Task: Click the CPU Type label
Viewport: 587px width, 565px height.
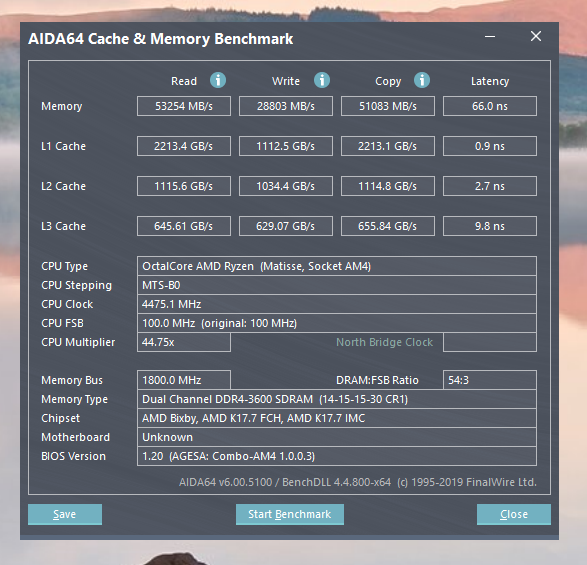Action: tap(64, 266)
